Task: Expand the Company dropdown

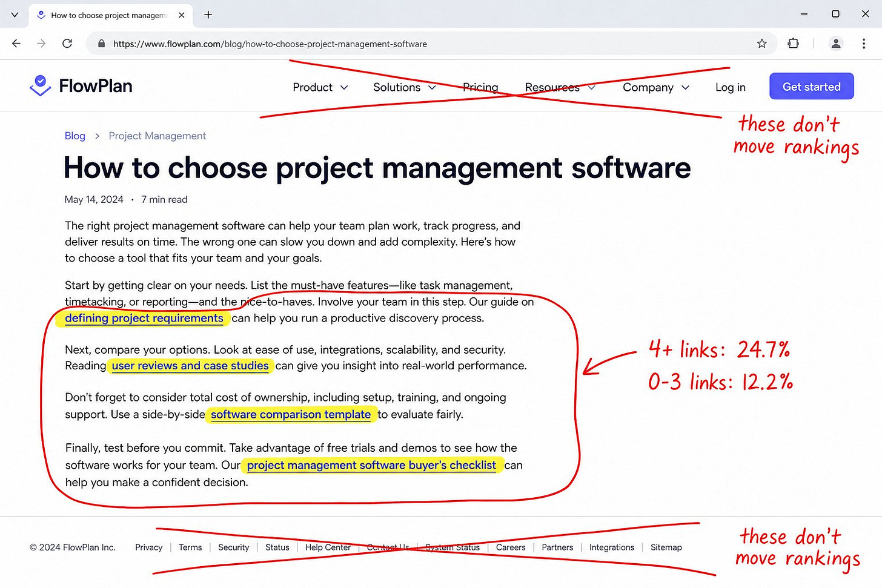Action: 656,87
